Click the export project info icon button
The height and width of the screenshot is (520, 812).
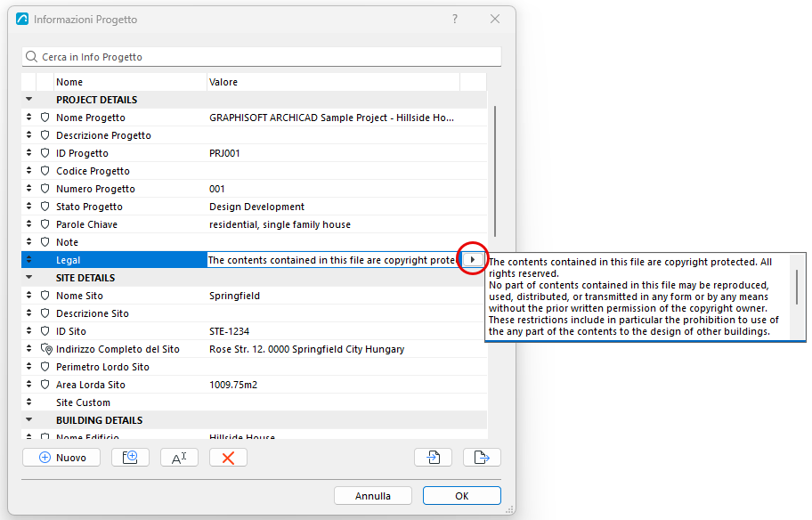tap(482, 458)
